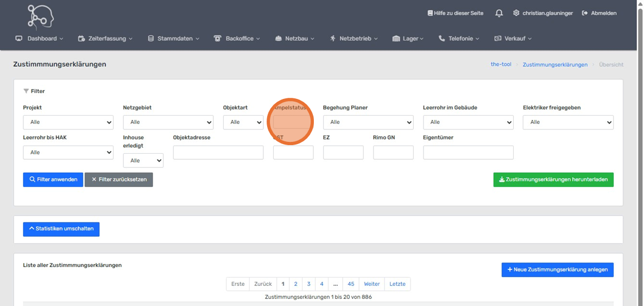Open Hilfe zu dieser Seite

455,13
